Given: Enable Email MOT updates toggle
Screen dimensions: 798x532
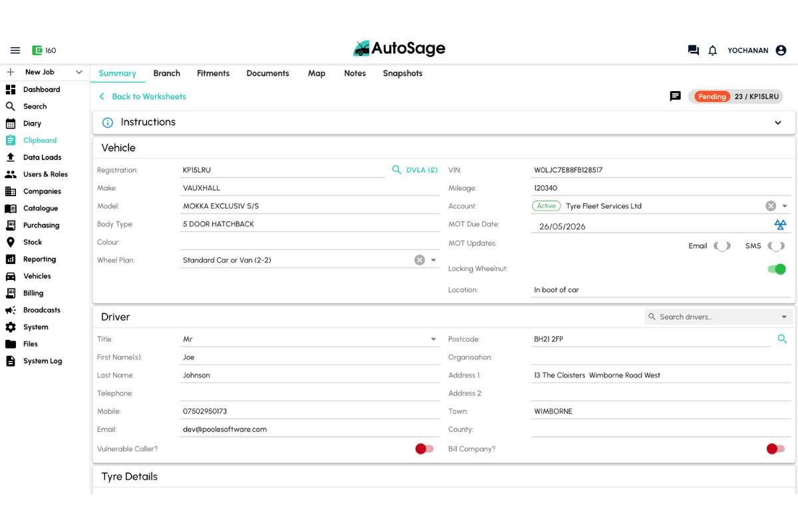Looking at the screenshot, I should click(x=722, y=246).
